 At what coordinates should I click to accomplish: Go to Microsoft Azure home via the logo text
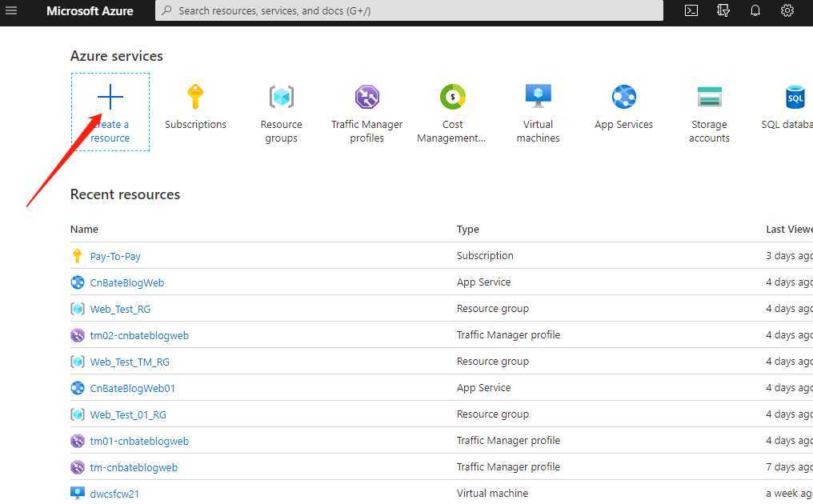pos(90,11)
